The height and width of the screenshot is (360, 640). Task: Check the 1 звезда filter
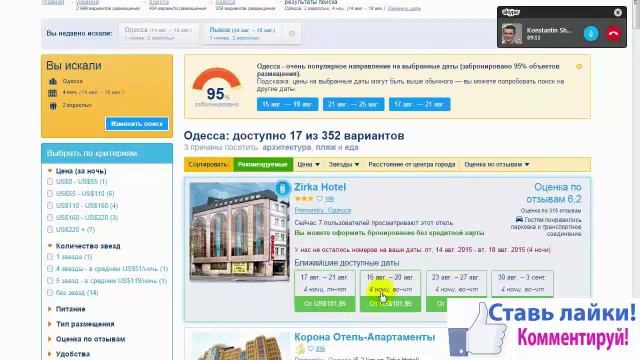50,257
